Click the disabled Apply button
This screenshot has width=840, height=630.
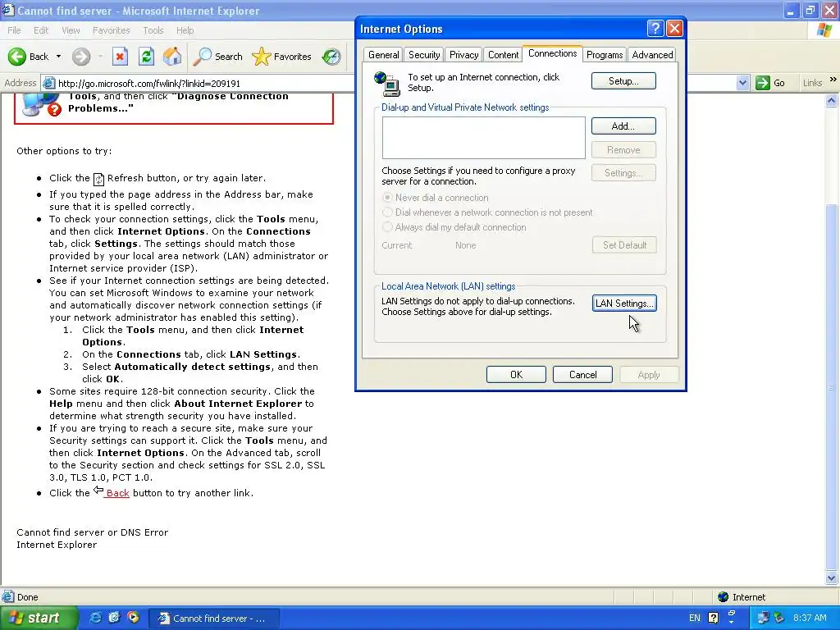click(649, 374)
